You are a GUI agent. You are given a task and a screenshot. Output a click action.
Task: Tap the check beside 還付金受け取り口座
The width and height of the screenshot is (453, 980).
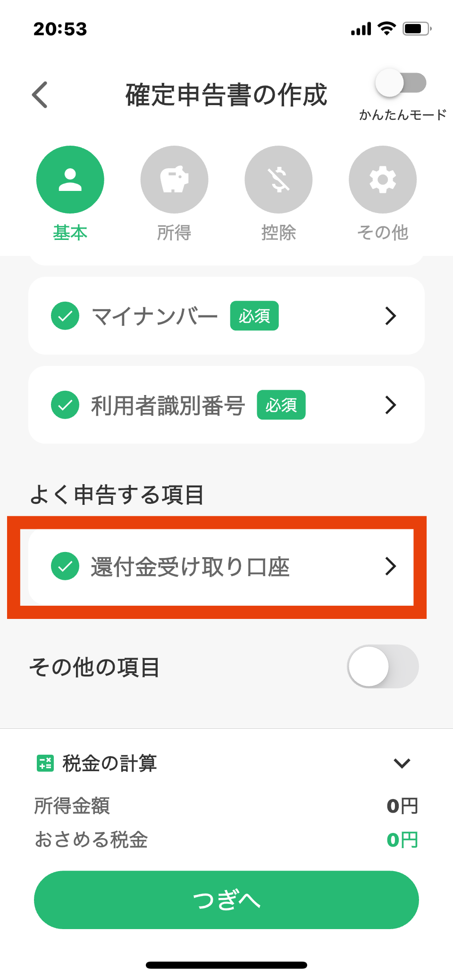[65, 566]
